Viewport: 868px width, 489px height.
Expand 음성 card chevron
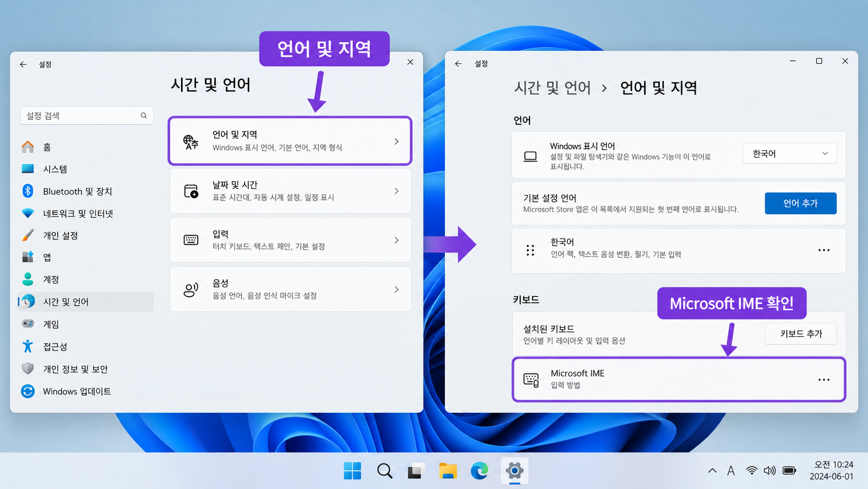tap(397, 289)
